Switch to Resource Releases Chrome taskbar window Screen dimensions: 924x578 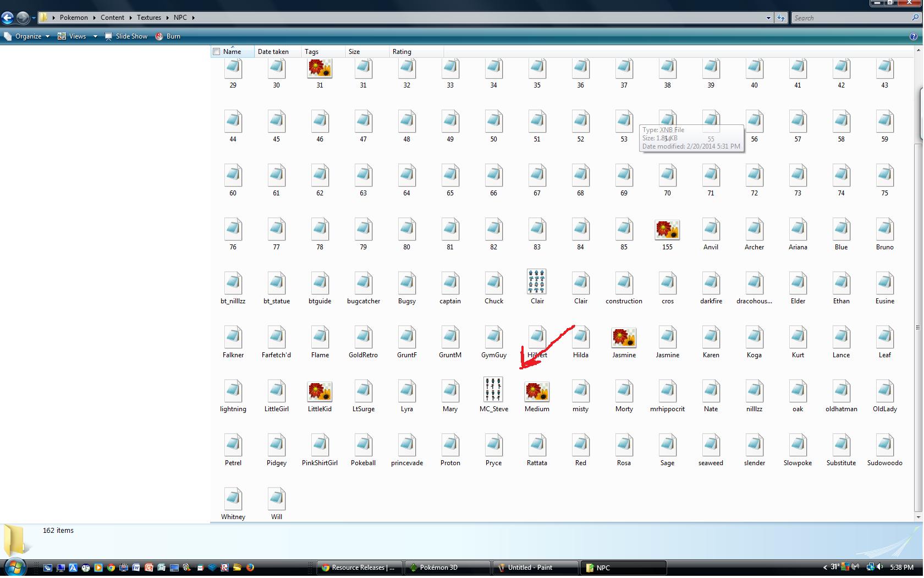[360, 568]
